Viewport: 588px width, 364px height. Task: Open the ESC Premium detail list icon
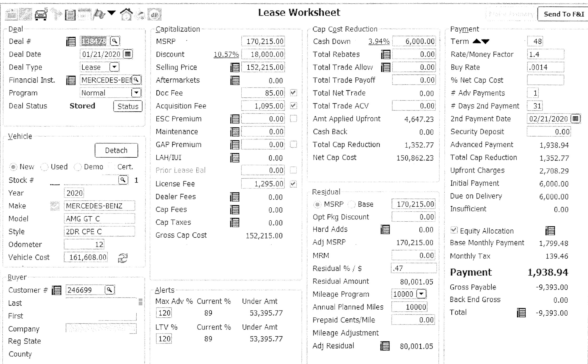(x=235, y=119)
